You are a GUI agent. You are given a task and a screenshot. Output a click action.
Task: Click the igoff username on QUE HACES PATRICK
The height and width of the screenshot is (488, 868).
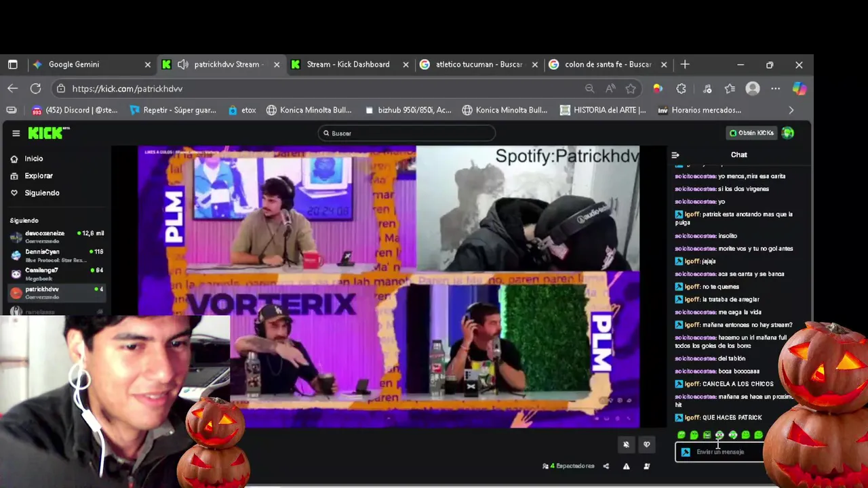click(692, 418)
